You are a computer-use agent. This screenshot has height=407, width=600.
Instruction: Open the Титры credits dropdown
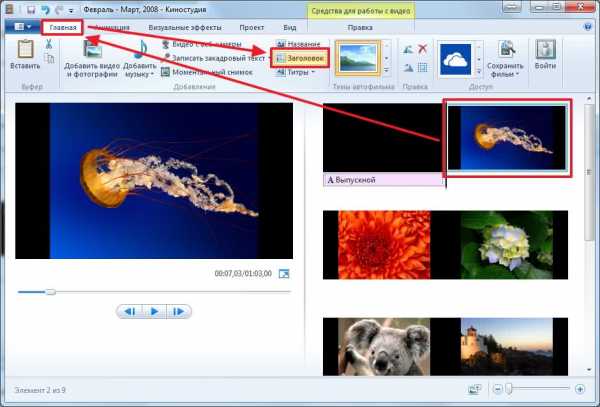(x=295, y=72)
